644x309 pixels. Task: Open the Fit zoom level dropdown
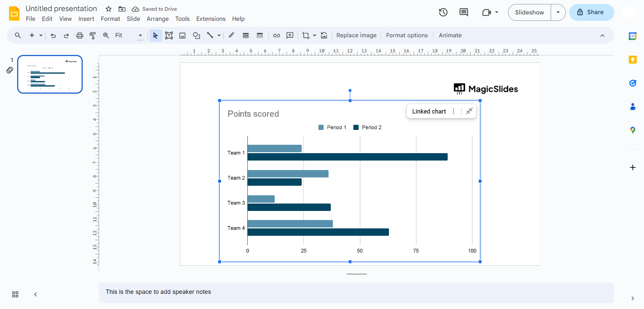point(129,36)
